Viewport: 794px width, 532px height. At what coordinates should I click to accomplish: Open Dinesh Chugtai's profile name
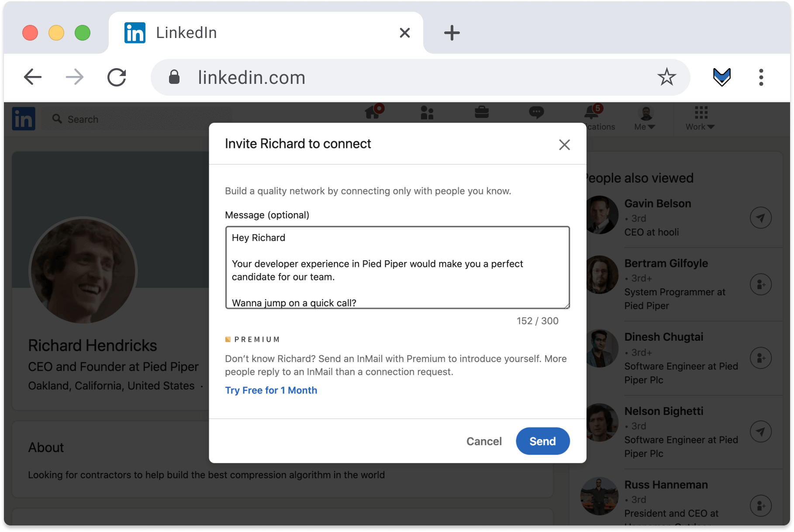664,337
